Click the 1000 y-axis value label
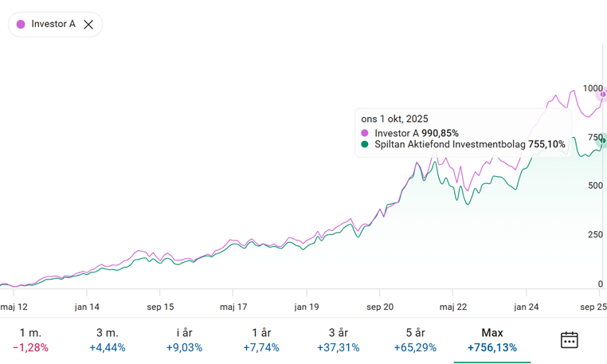The image size is (607, 364). pos(593,88)
